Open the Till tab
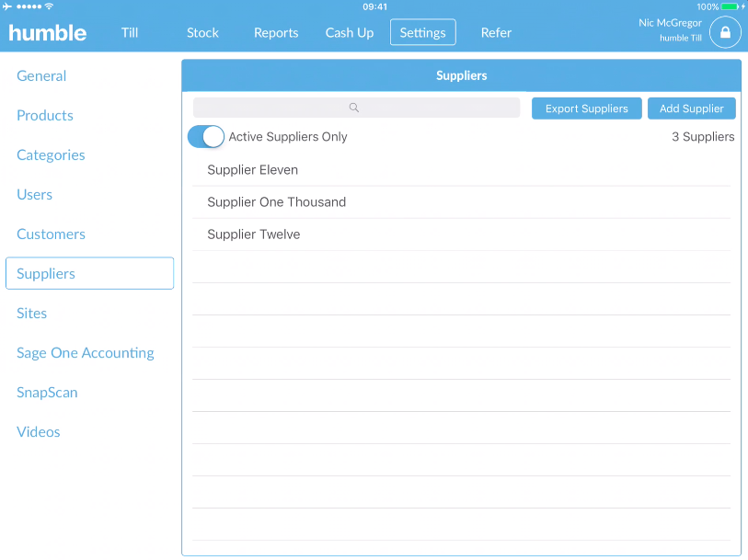Image resolution: width=748 pixels, height=560 pixels. click(130, 32)
